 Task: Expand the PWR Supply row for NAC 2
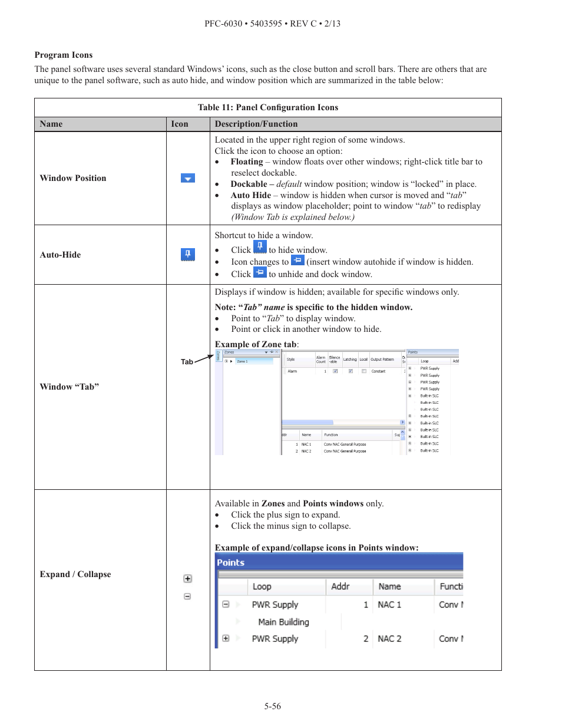(x=226, y=638)
